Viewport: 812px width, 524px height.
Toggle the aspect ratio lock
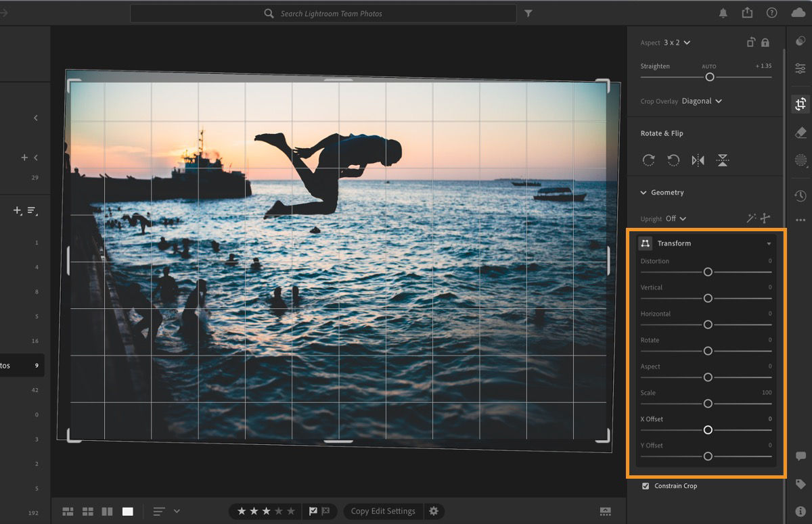tap(765, 43)
